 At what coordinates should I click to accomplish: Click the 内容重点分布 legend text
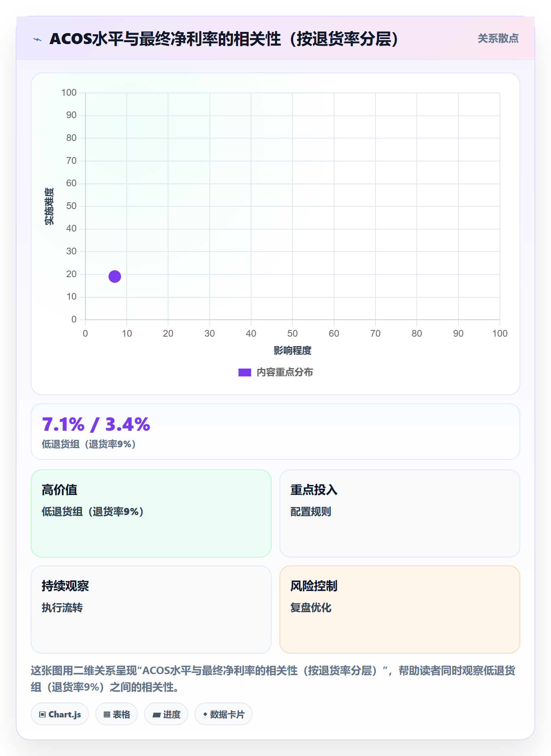tap(285, 372)
